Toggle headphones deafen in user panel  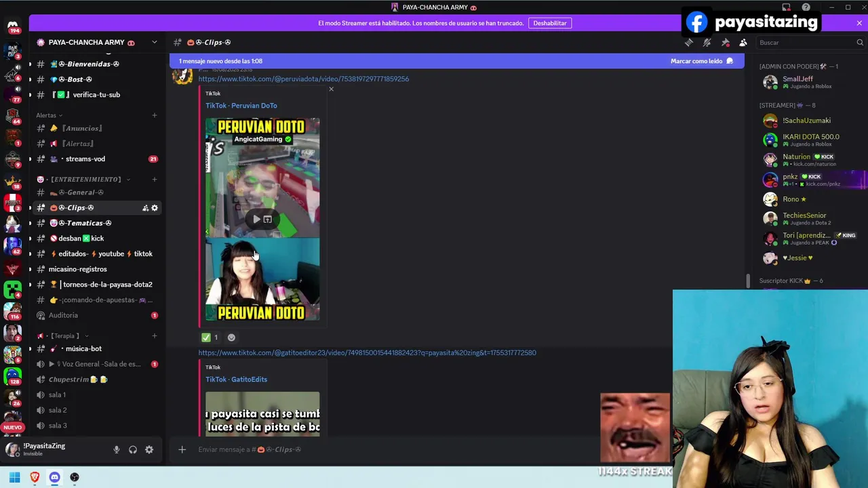133,449
